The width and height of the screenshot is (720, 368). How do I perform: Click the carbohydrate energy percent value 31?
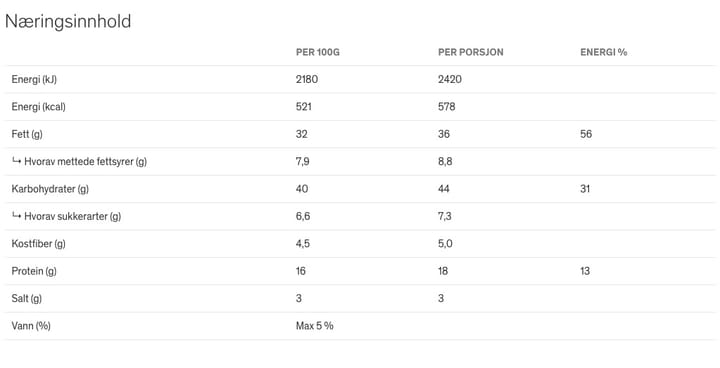585,189
